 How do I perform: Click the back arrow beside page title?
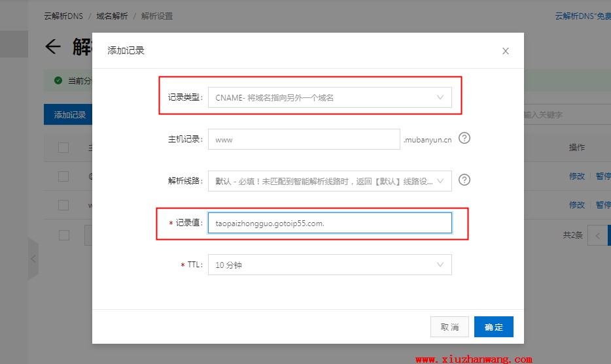click(x=52, y=47)
